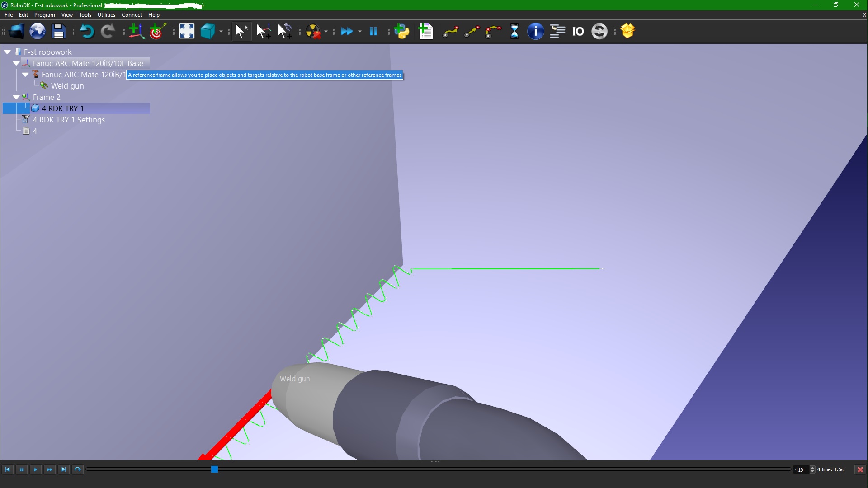Click the Add Python script icon

(401, 31)
